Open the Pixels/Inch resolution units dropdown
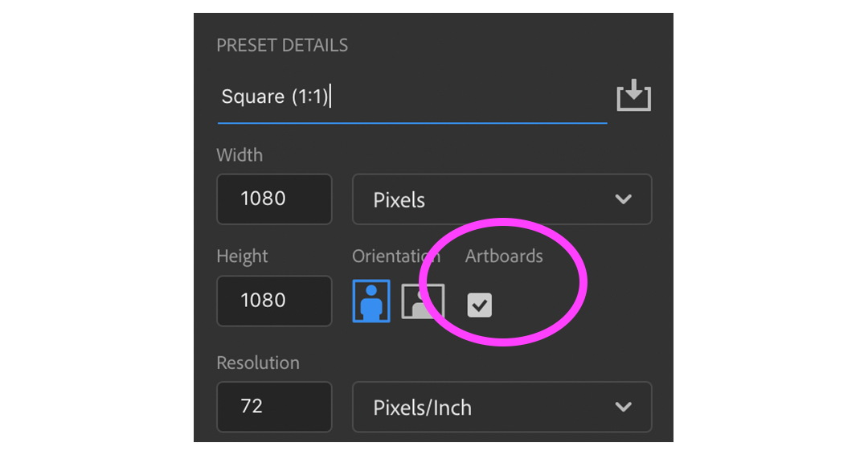Screen dimensions: 868x455 click(x=502, y=407)
